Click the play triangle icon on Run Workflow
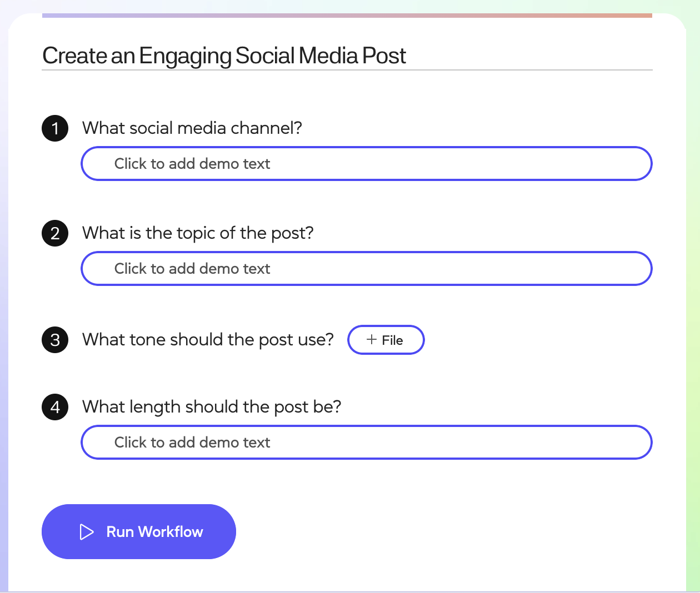This screenshot has width=700, height=593. point(87,532)
